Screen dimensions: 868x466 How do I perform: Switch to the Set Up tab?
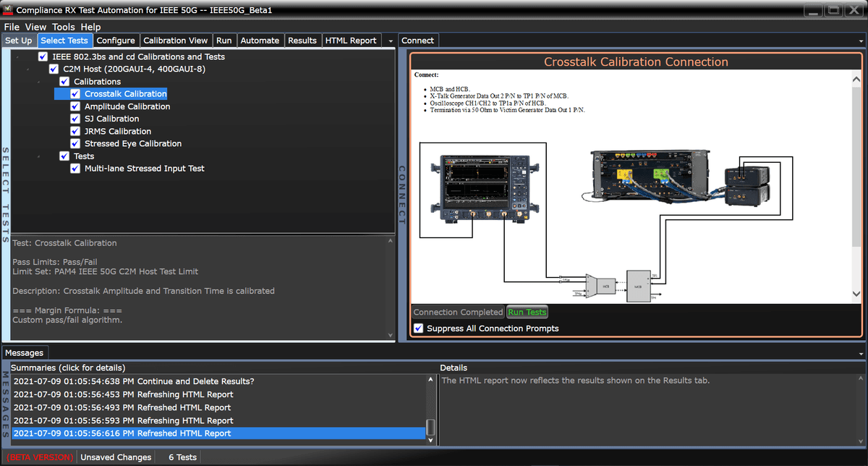pos(18,40)
